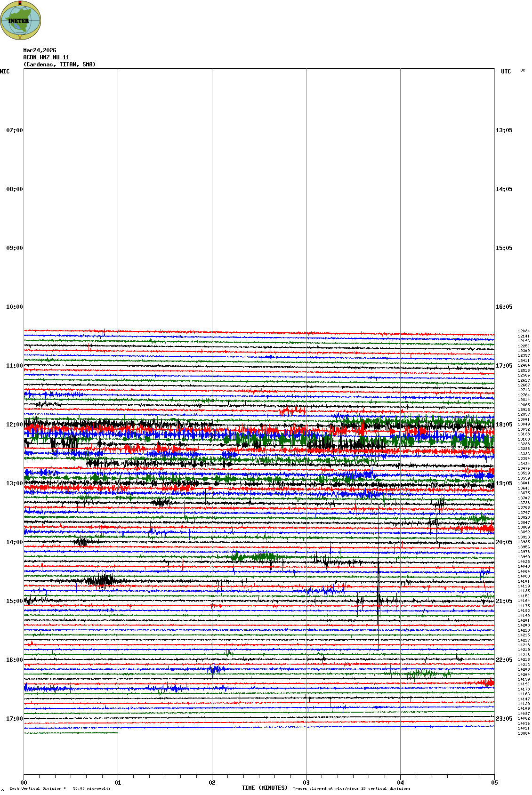This screenshot has height=795, width=532.
Task: Select the 05 minute axis tick label
Action: [494, 783]
